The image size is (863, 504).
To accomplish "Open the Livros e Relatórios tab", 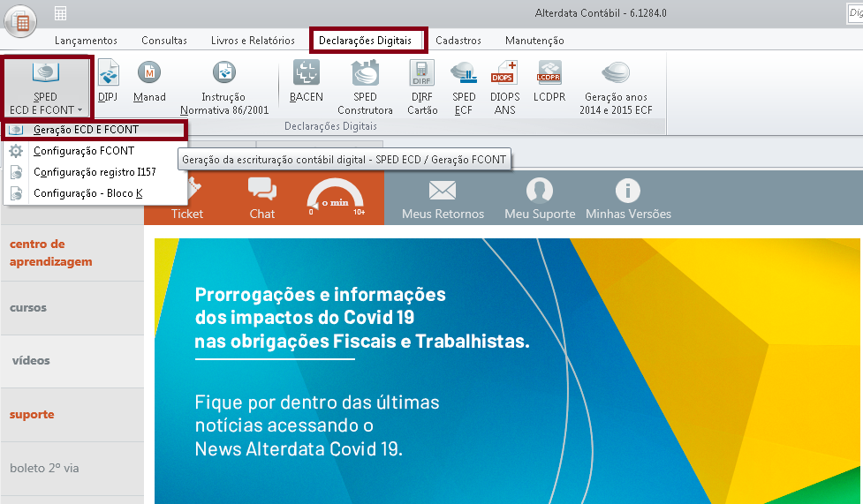I will (253, 41).
